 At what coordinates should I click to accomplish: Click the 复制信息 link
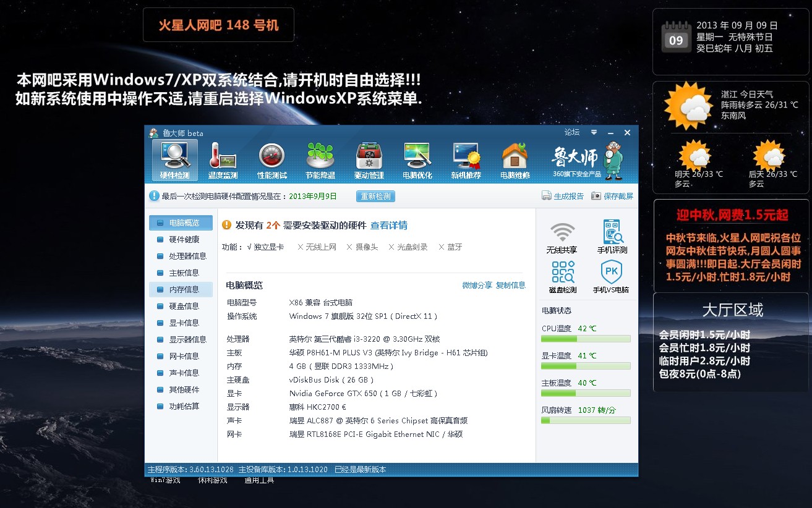511,285
